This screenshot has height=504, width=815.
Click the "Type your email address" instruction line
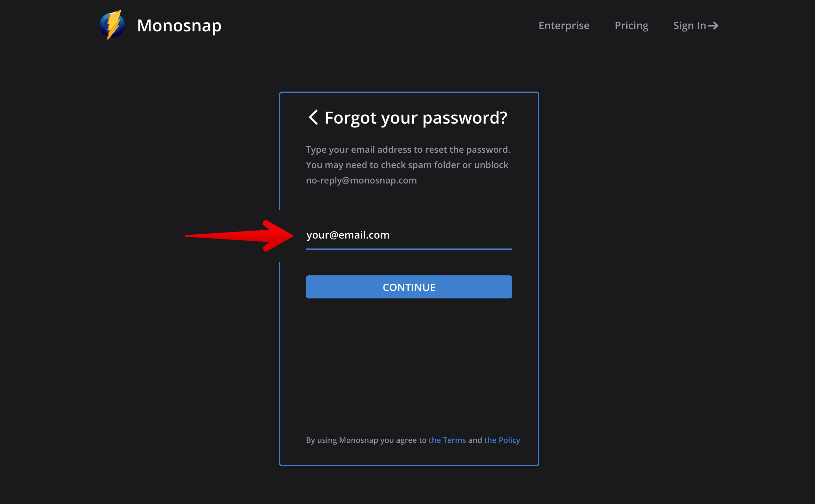[408, 150]
